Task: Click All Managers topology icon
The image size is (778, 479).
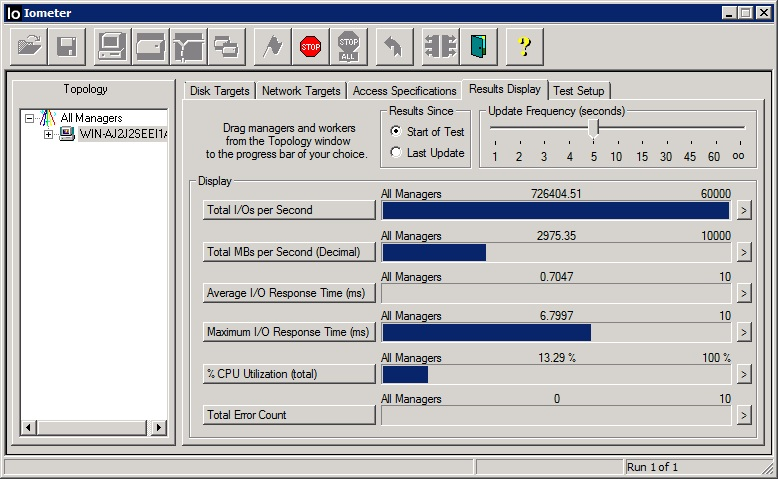Action: tap(48, 118)
